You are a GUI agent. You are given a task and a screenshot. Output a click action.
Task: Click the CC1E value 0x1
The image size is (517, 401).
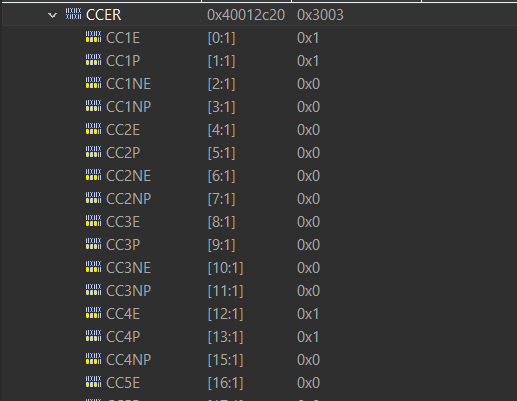[x=308, y=38]
